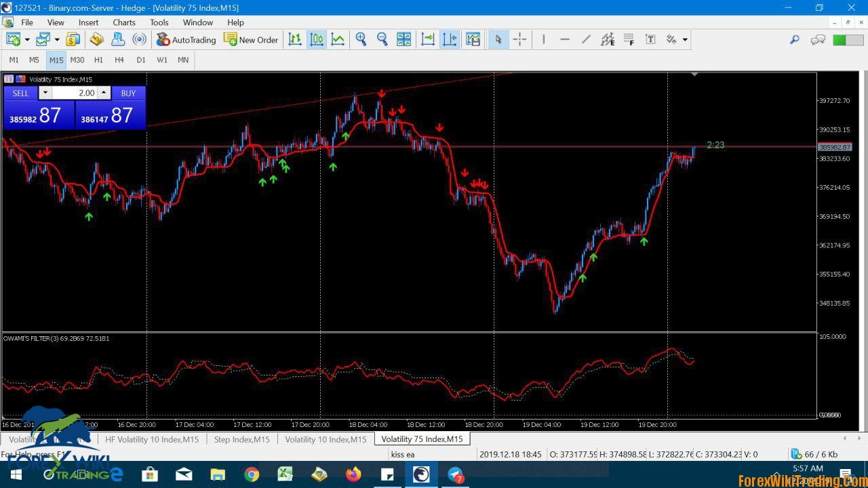This screenshot has height=488, width=868.
Task: Switch timeframe to M1
Action: [x=14, y=60]
